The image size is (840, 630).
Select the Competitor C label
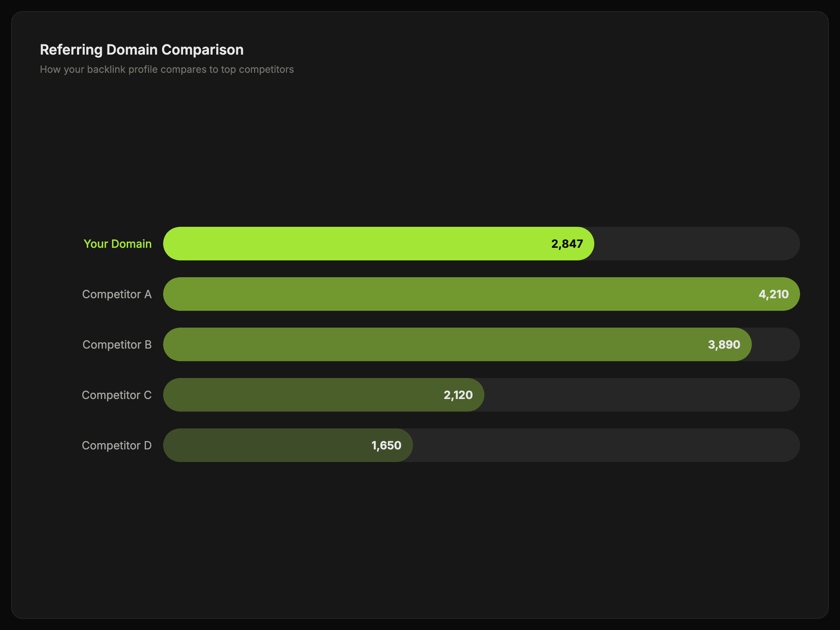[x=117, y=395]
